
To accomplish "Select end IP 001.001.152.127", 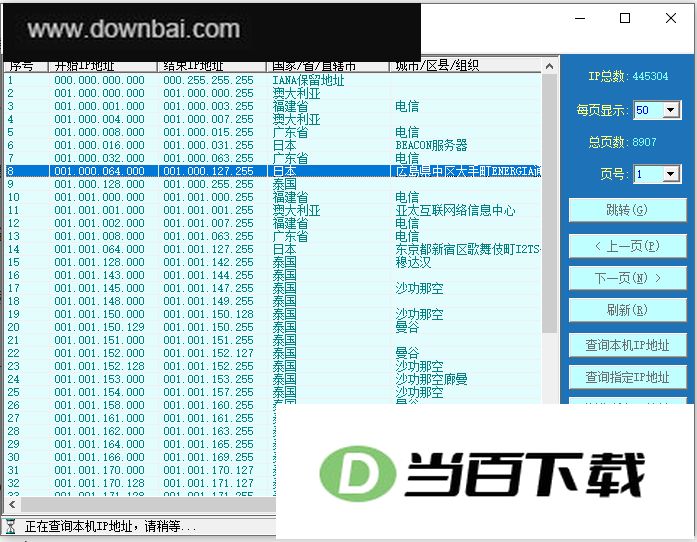I will (208, 353).
